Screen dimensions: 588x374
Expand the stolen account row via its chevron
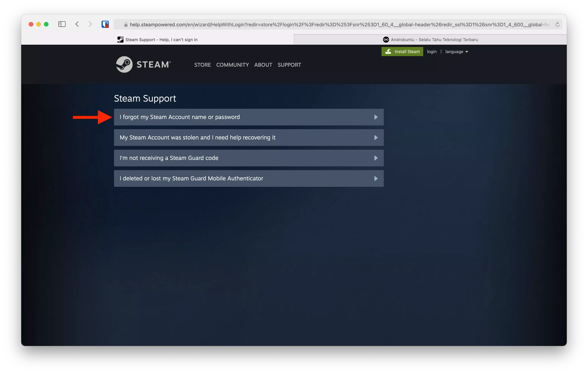376,138
